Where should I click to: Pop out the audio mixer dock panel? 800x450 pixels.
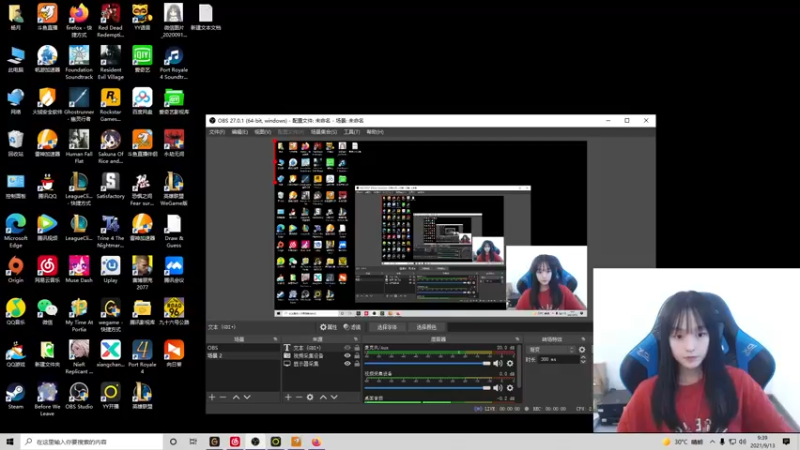tap(517, 339)
